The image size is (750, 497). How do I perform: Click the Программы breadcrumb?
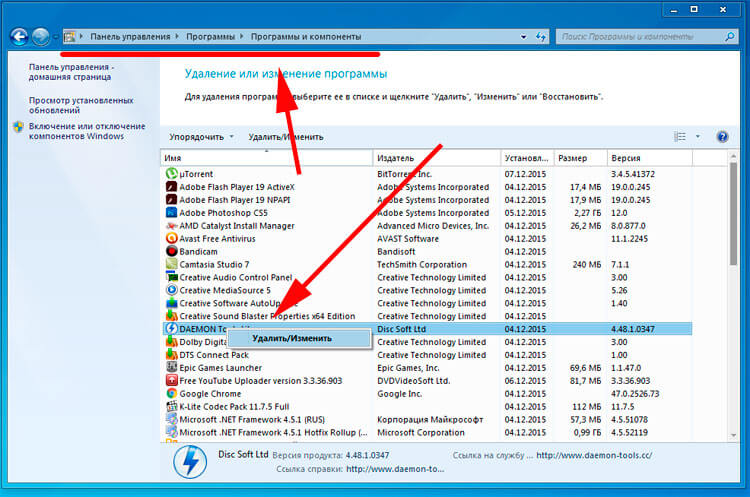[210, 36]
